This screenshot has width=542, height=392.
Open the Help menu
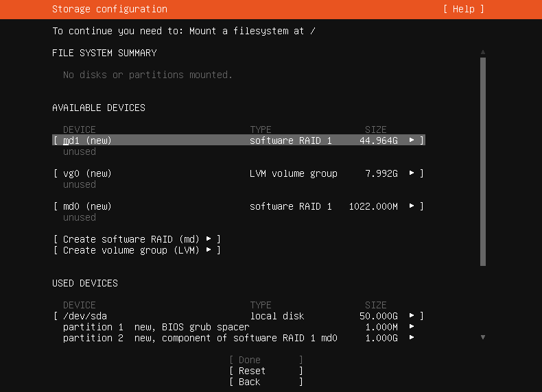pos(464,10)
